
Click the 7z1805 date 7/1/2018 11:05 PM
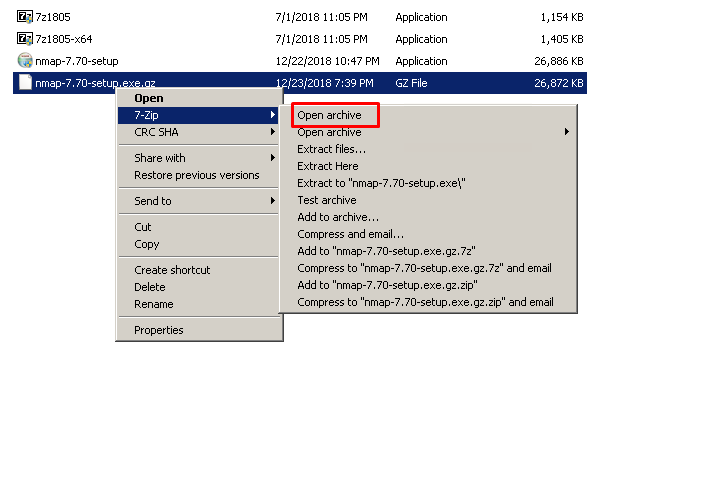coord(321,17)
